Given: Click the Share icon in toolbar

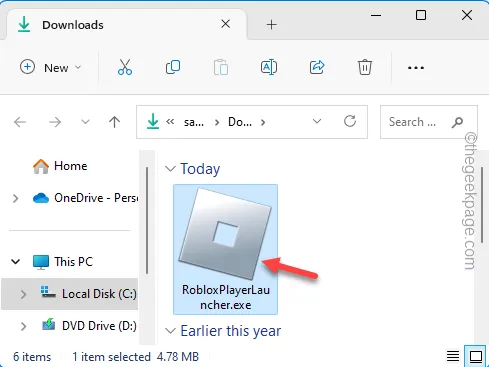Looking at the screenshot, I should point(317,67).
